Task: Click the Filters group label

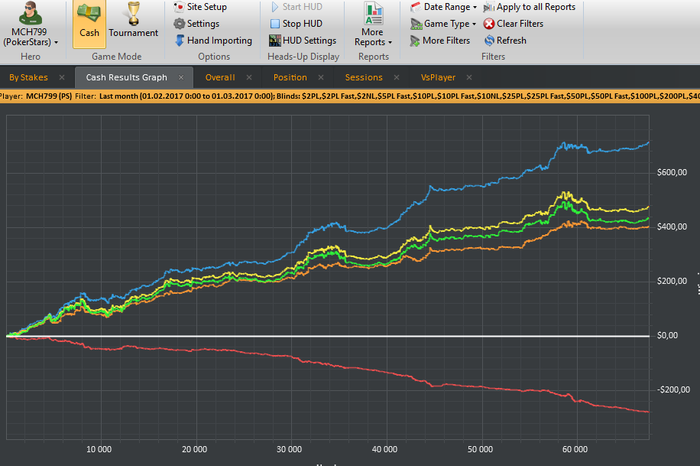Action: [493, 57]
